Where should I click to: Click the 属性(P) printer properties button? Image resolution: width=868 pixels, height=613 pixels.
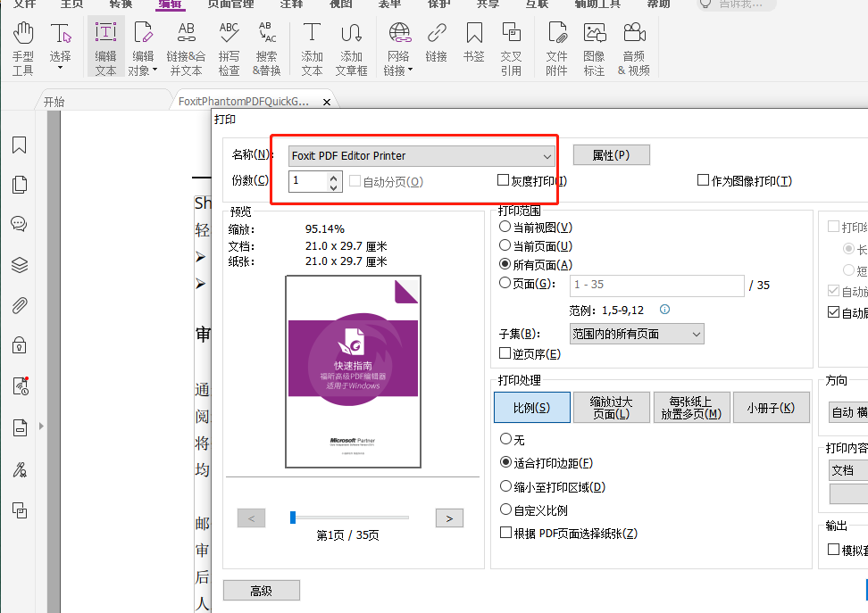point(611,153)
